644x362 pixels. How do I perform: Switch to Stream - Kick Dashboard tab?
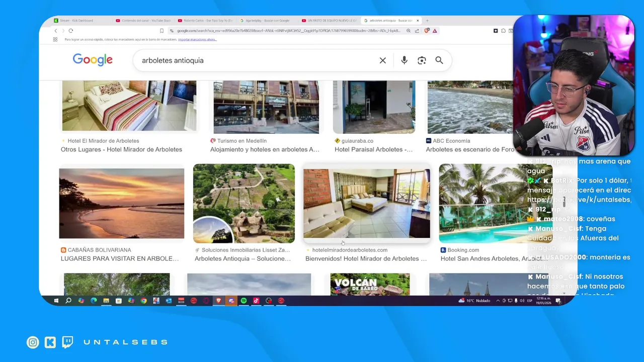tap(80, 21)
